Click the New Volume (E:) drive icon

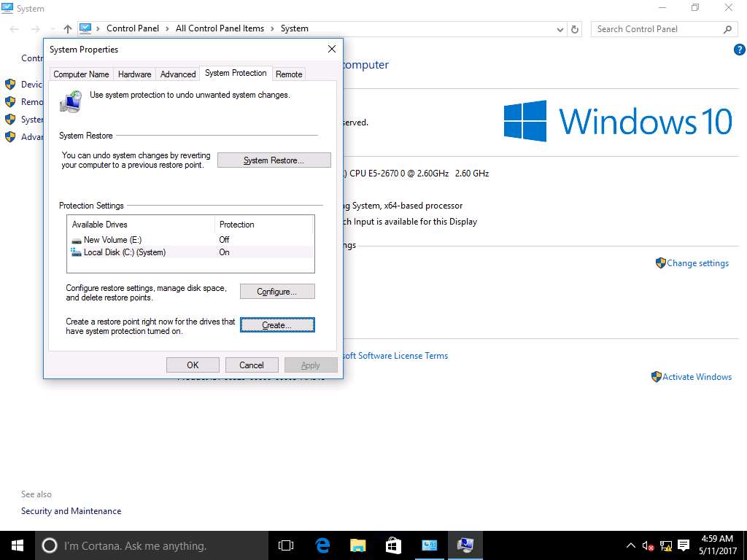tap(76, 240)
